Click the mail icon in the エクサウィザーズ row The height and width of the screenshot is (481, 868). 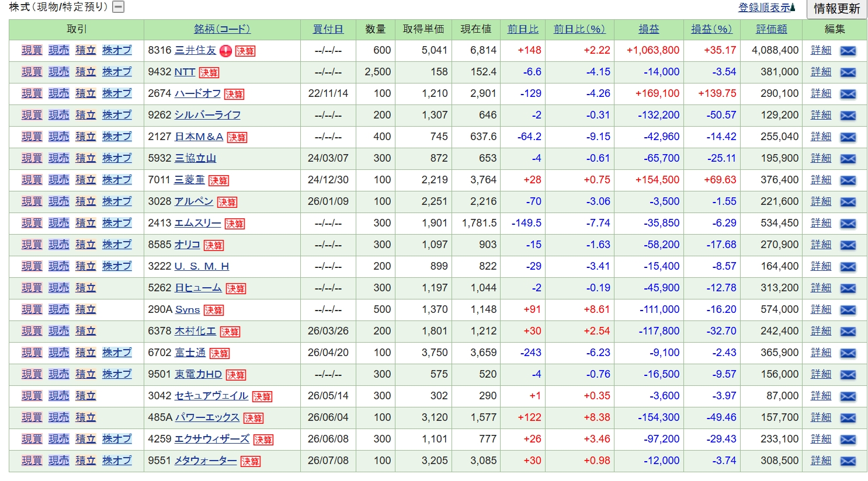coord(848,440)
